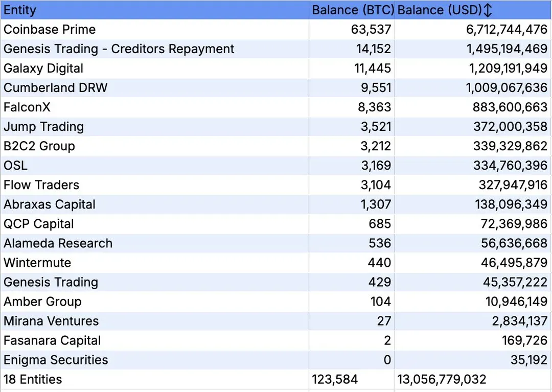The image size is (552, 392).
Task: Select the Enigma Securities row
Action: point(56,360)
